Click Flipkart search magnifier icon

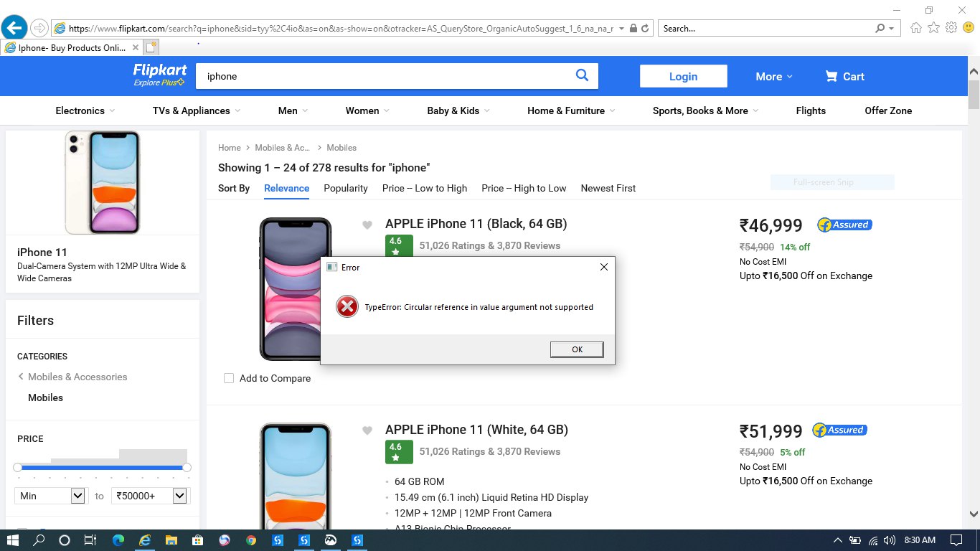click(x=582, y=75)
